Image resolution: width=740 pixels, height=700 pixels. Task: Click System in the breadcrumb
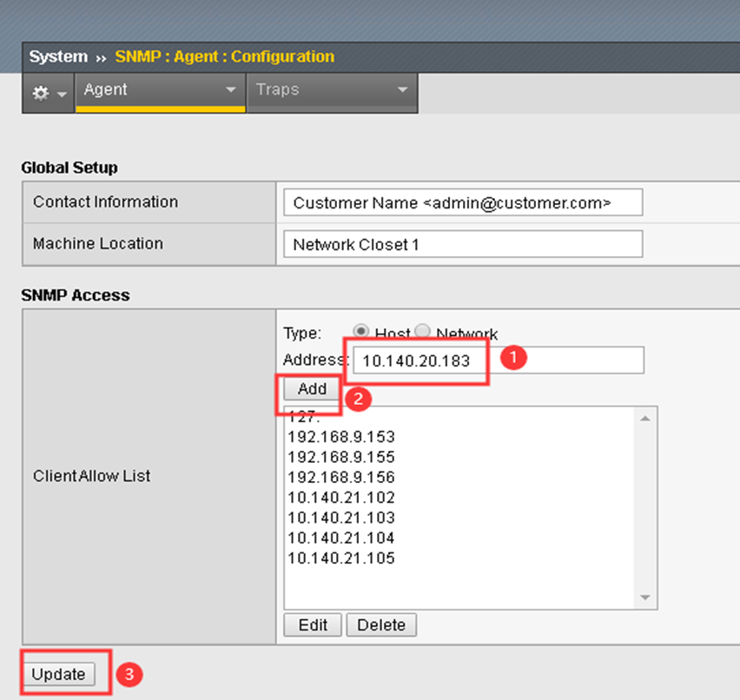(x=58, y=56)
